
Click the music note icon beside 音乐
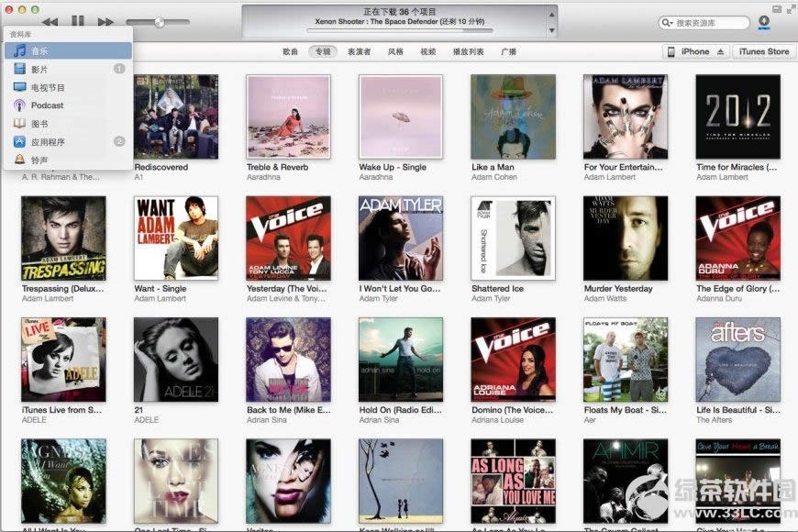19,50
